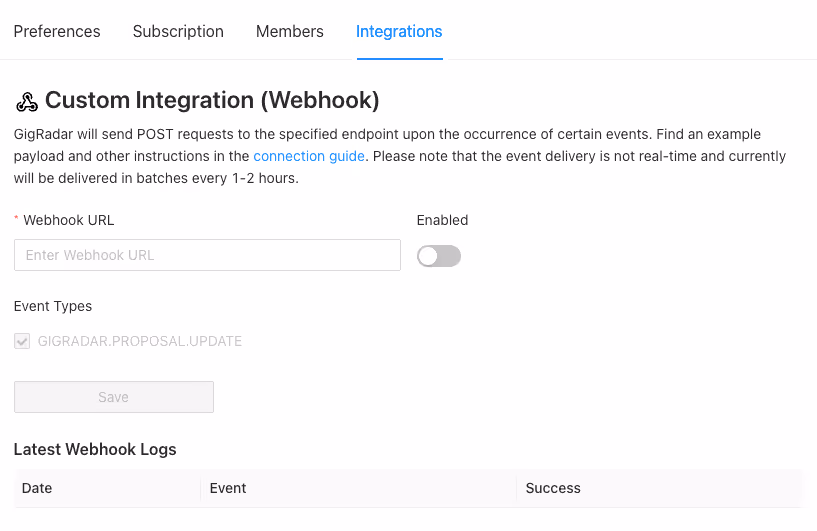
Task: Switch to the Preferences tab
Action: coord(57,31)
